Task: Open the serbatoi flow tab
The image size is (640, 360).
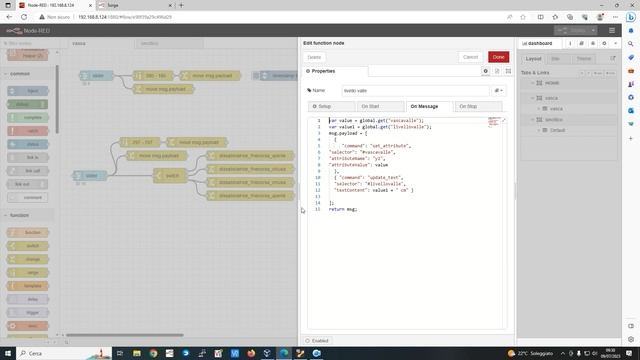Action: pyautogui.click(x=169, y=43)
